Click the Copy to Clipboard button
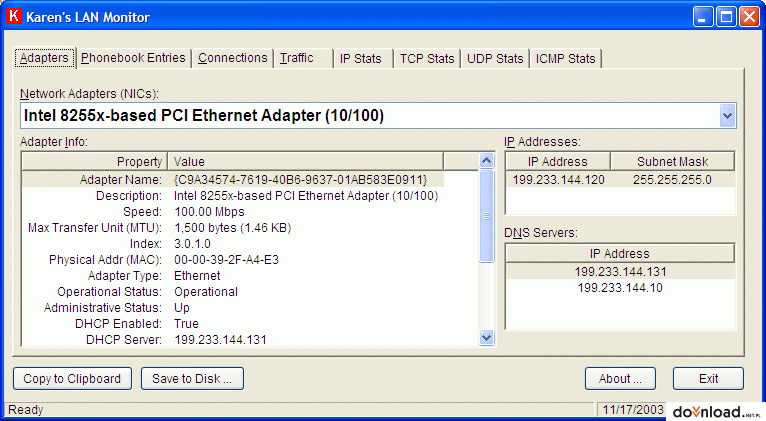This screenshot has width=766, height=421. (x=72, y=379)
